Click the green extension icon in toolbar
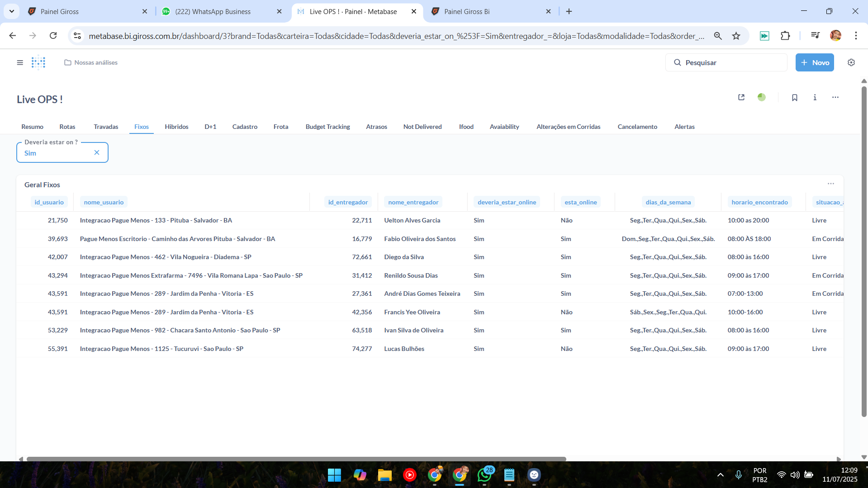Viewport: 868px width, 488px height. pyautogui.click(x=764, y=36)
